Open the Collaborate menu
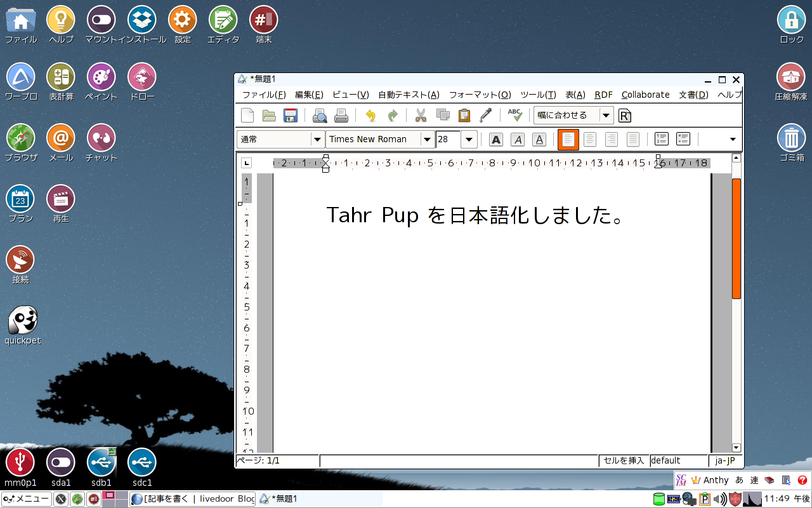The image size is (812, 508). pyautogui.click(x=645, y=95)
